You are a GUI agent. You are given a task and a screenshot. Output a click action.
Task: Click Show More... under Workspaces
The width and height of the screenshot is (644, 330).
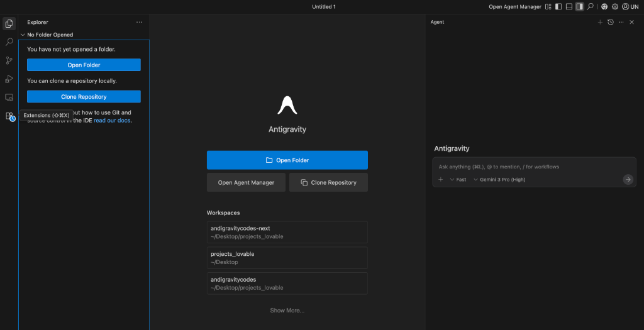tap(287, 311)
